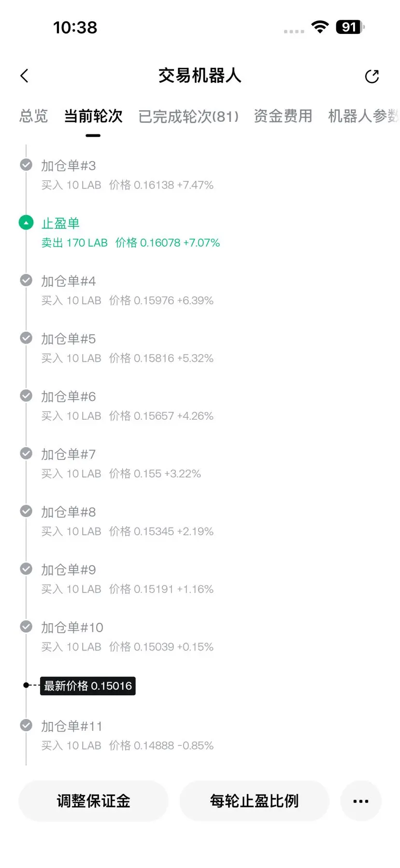Viewport: 400px width, 868px height.
Task: Tap the check icon next to 加仓单#3
Action: tap(26, 165)
